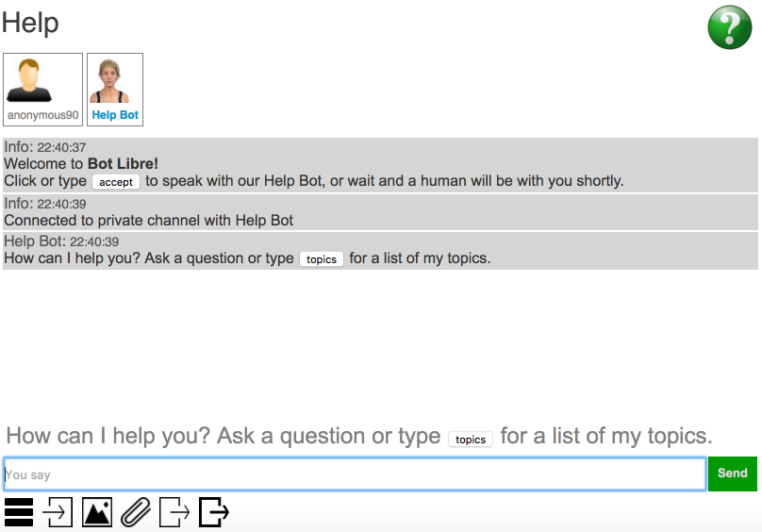Image resolution: width=762 pixels, height=532 pixels.
Task: Click topics button in the large response text
Action: click(471, 440)
